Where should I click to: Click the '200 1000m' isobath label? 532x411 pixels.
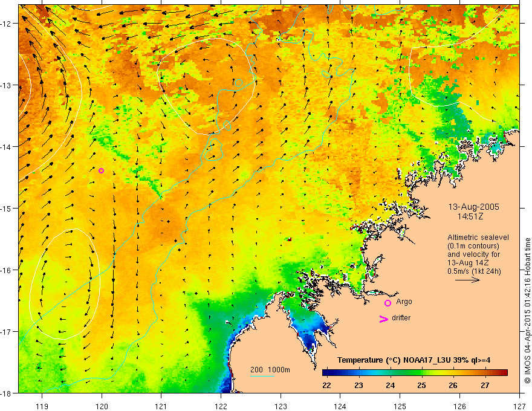tap(270, 370)
